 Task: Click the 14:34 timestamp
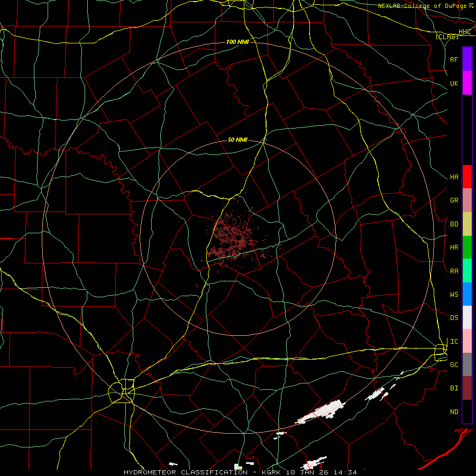[345, 472]
